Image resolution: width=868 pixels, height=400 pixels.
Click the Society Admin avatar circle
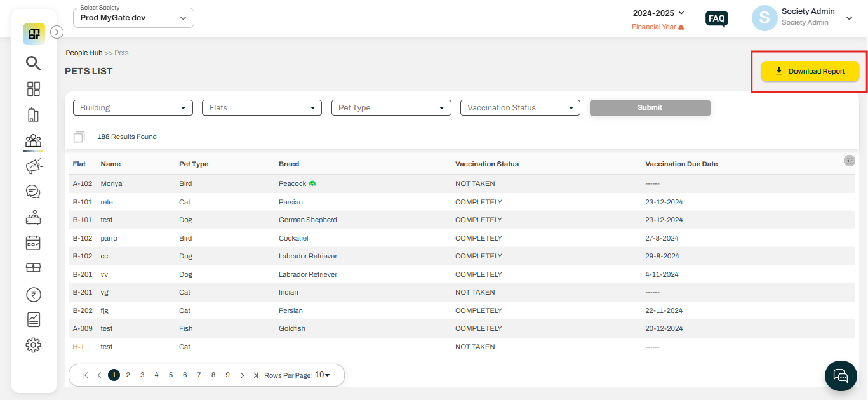(765, 18)
